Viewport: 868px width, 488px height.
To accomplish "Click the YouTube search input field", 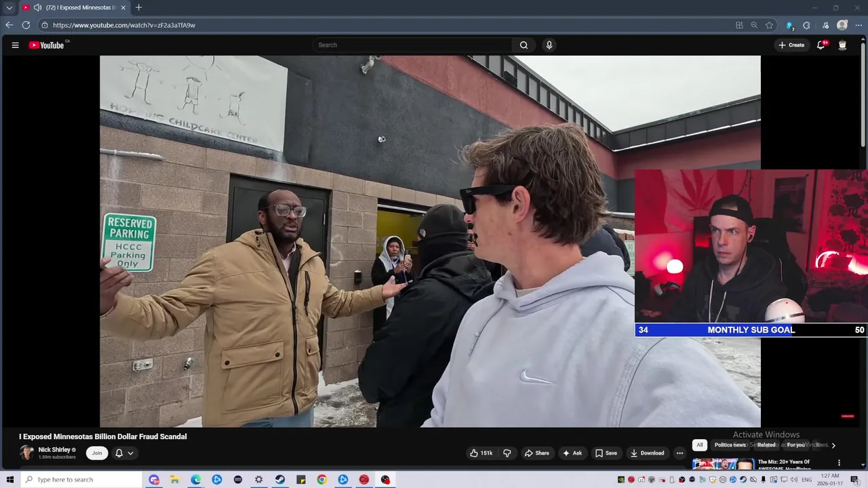I will pos(412,45).
